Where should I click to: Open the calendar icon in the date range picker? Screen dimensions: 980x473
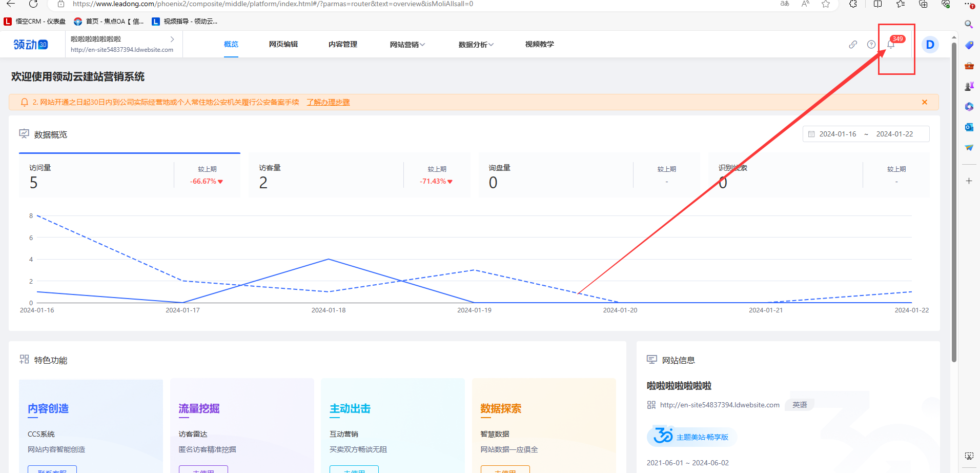pos(811,134)
